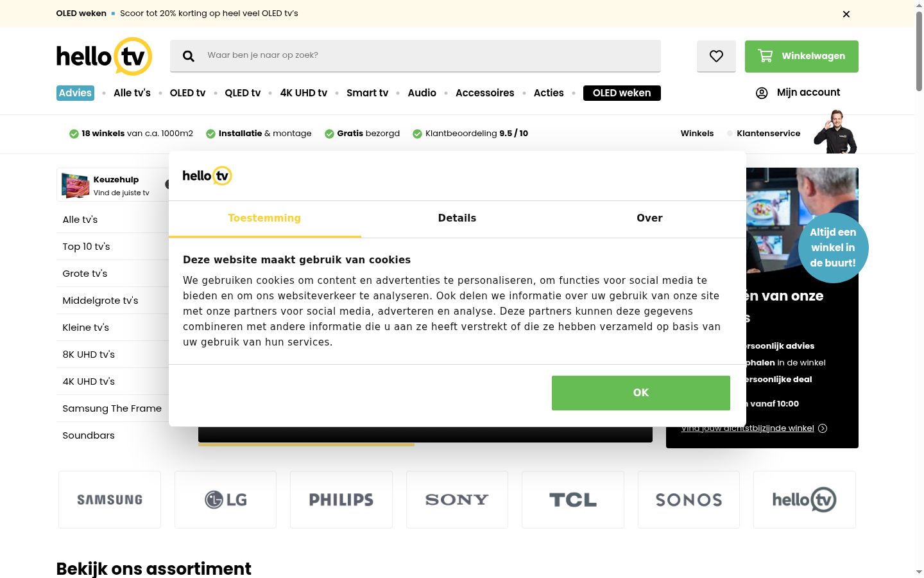Click the customer service employee photo
This screenshot has height=578, width=924.
(x=835, y=132)
